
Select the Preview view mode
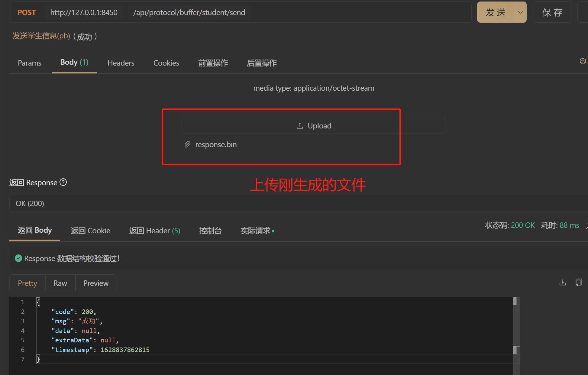96,283
